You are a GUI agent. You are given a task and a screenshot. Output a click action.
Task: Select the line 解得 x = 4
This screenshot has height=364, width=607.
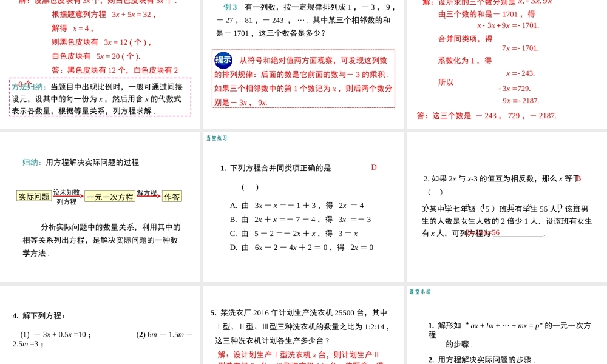(x=72, y=29)
